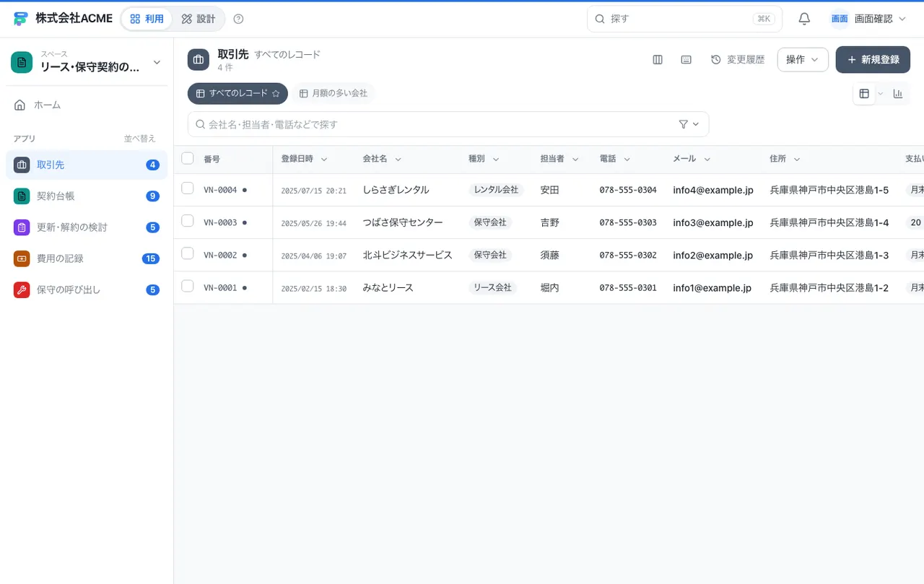This screenshot has width=924, height=584.
Task: Go to ホーム in the sidebar
Action: (x=87, y=105)
